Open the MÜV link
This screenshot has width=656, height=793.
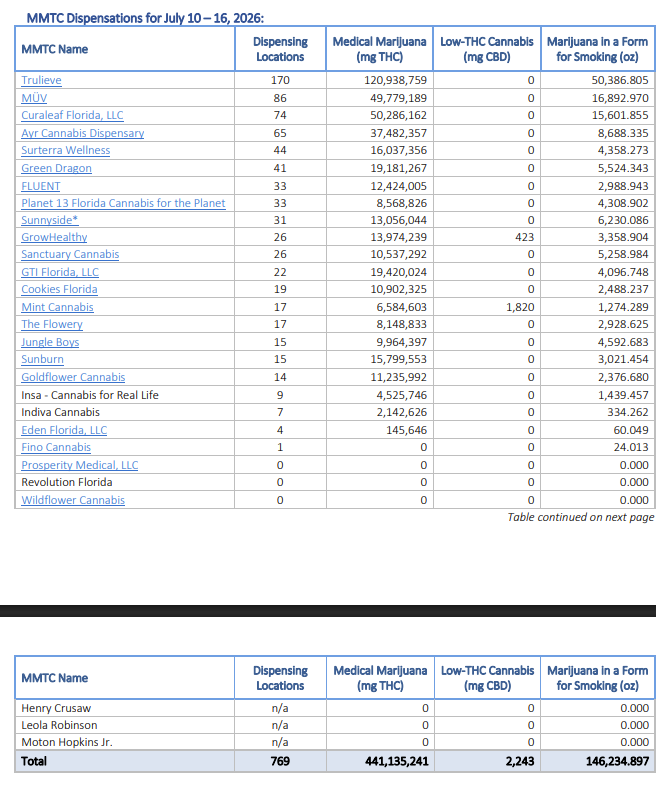34,98
